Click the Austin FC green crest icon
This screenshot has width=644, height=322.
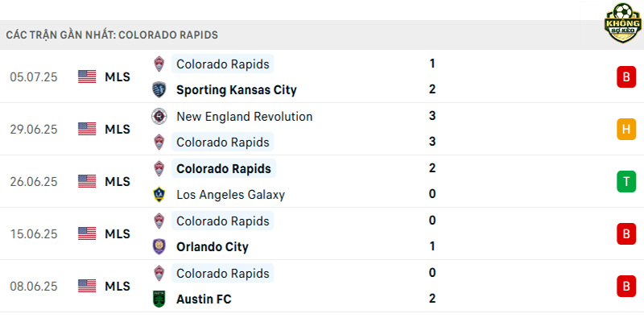159,299
